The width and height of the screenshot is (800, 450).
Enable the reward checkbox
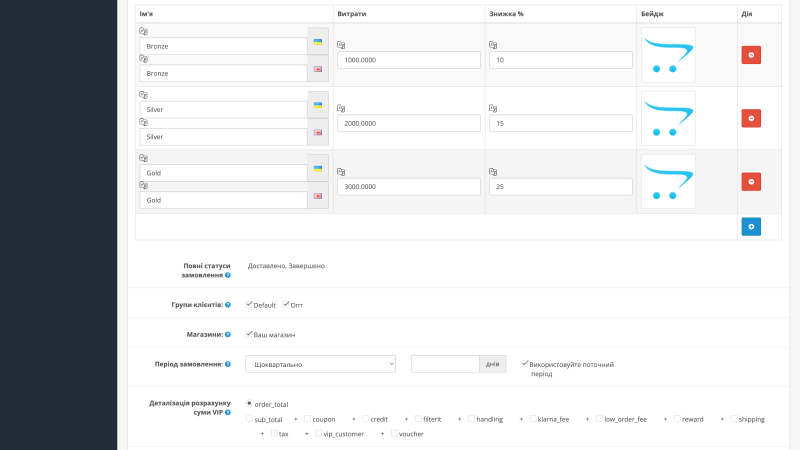[677, 418]
